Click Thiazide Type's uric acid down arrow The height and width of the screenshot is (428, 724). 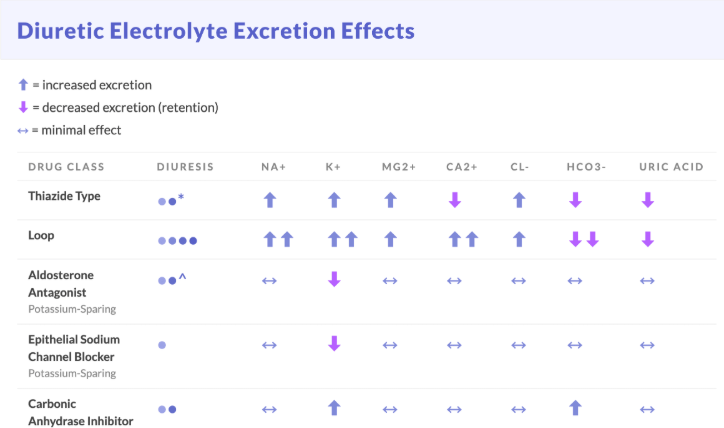(647, 200)
